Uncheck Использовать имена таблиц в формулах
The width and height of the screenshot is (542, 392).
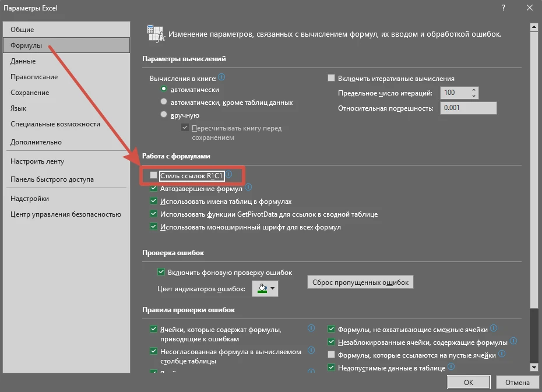[x=153, y=201]
